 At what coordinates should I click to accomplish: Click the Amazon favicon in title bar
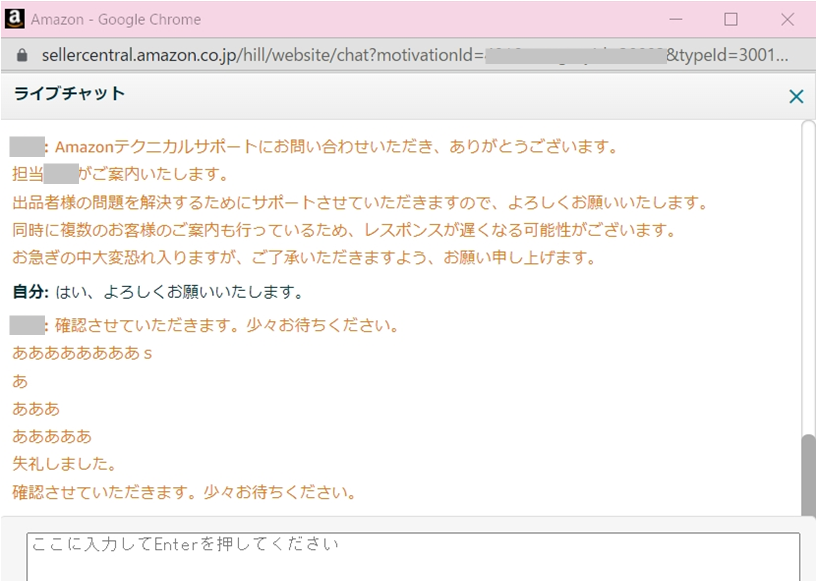(x=15, y=19)
